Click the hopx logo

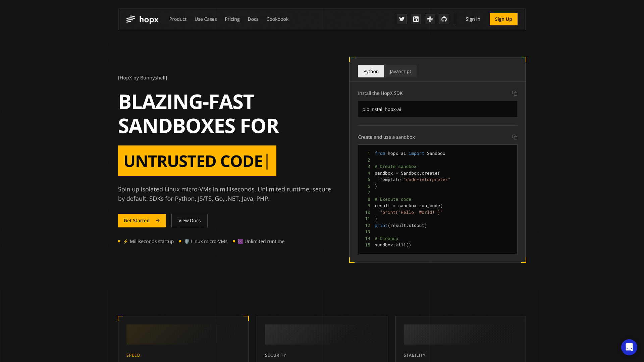(x=143, y=19)
